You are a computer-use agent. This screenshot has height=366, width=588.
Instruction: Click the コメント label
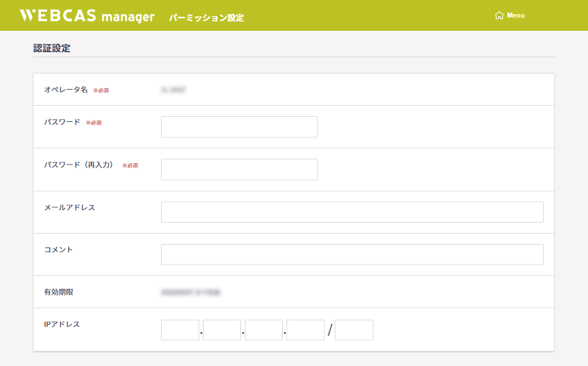59,250
